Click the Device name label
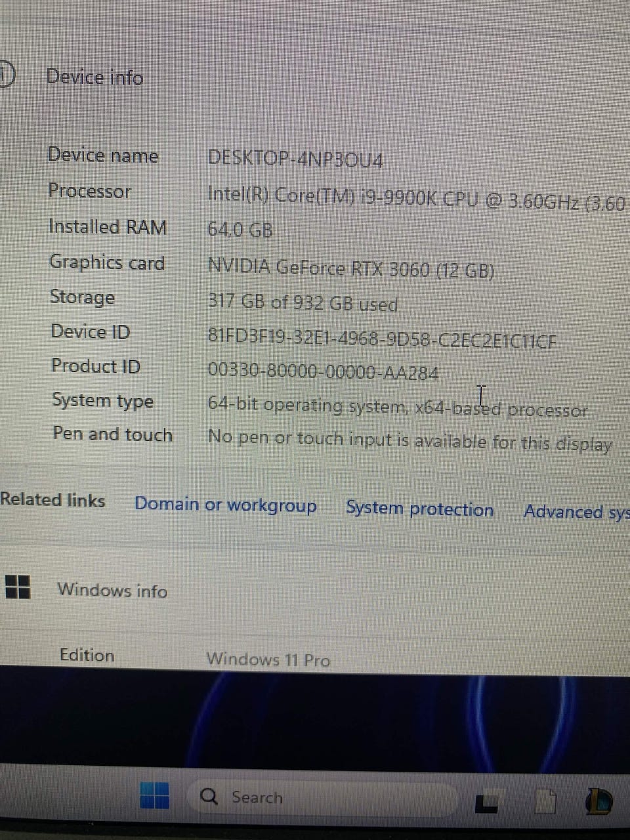The width and height of the screenshot is (630, 840). (x=103, y=155)
